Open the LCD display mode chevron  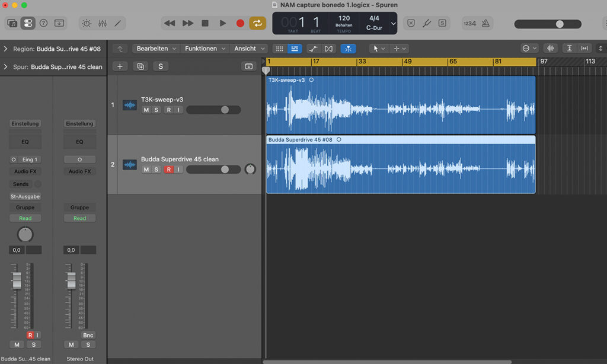394,24
